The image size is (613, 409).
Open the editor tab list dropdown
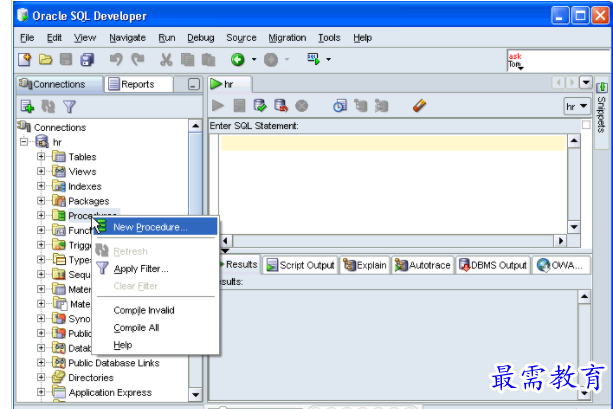click(586, 83)
